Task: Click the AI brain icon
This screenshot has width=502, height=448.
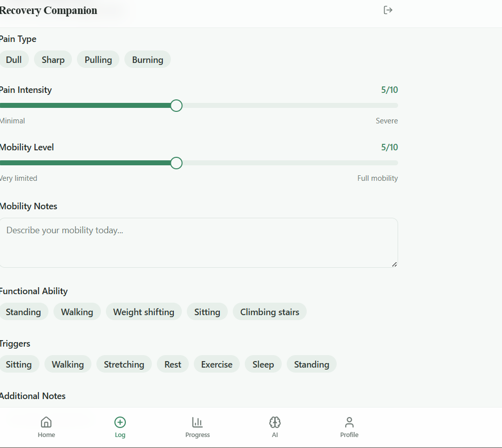Action: [x=275, y=422]
